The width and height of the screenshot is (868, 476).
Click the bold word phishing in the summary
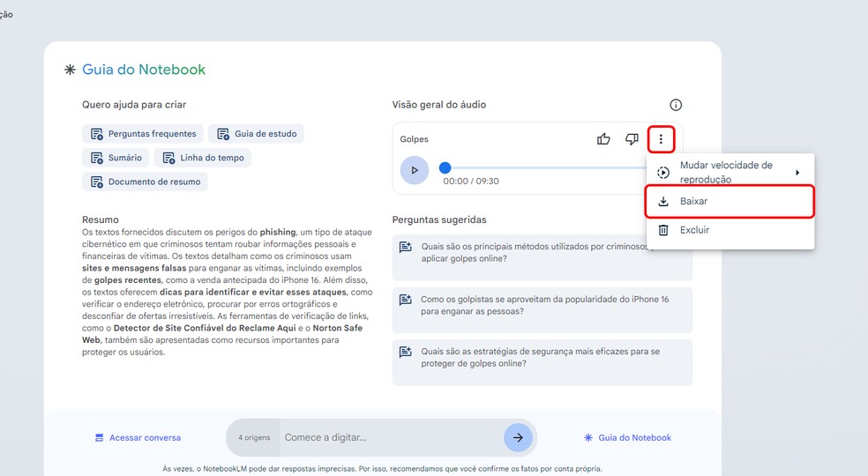(278, 233)
